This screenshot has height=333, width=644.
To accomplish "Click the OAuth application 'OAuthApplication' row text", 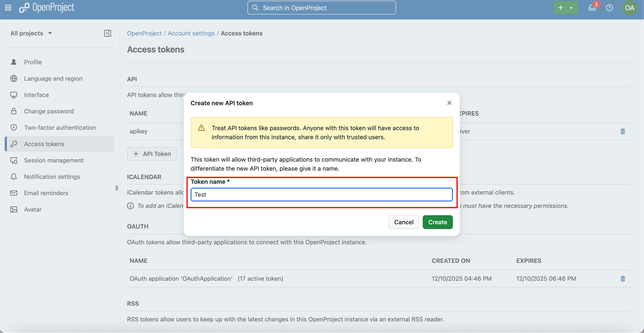I will pos(181,279).
